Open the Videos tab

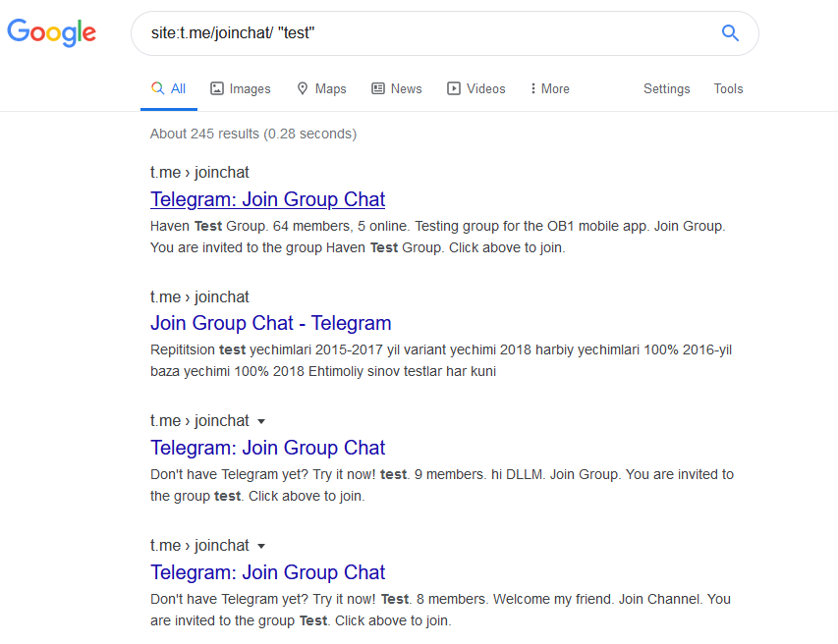click(476, 89)
